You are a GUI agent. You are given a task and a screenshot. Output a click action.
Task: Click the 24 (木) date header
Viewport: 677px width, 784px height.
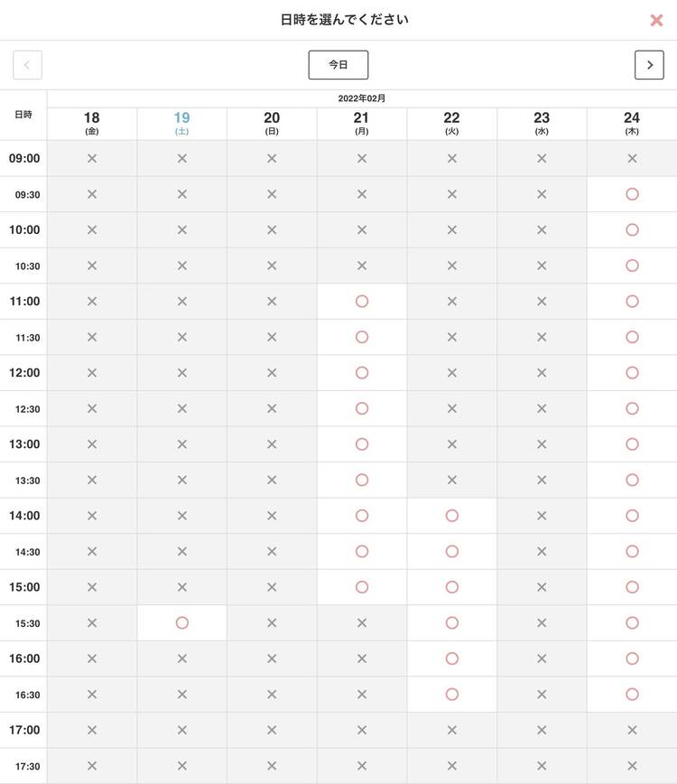[632, 123]
